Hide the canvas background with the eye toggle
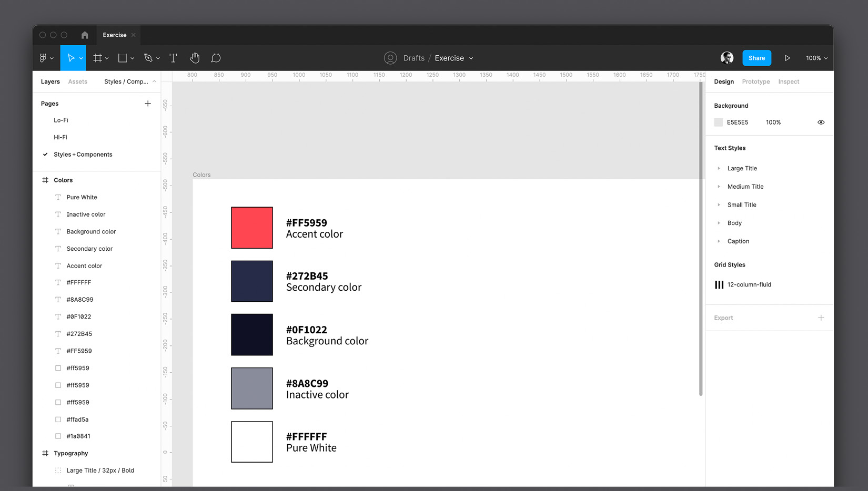This screenshot has width=868, height=491. [821, 122]
